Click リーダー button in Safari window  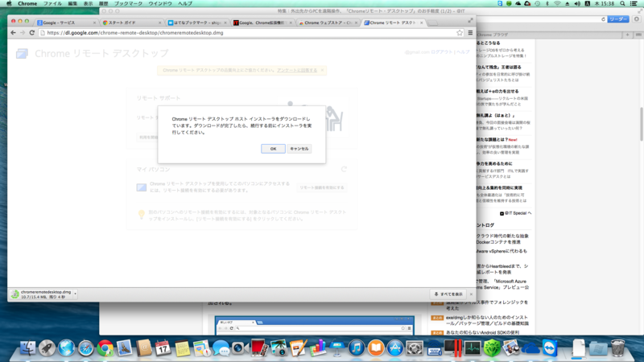point(618,19)
